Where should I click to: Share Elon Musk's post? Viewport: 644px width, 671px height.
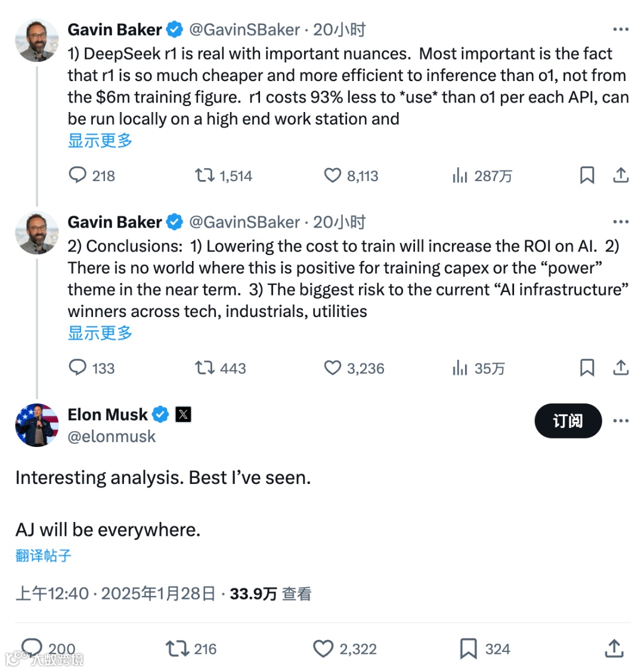(x=614, y=648)
